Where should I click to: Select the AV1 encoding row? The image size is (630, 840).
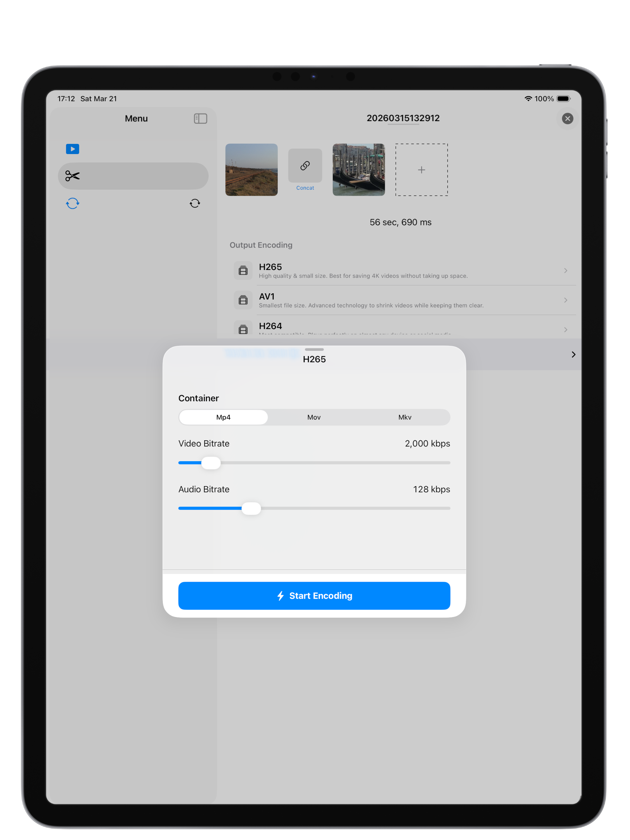403,300
